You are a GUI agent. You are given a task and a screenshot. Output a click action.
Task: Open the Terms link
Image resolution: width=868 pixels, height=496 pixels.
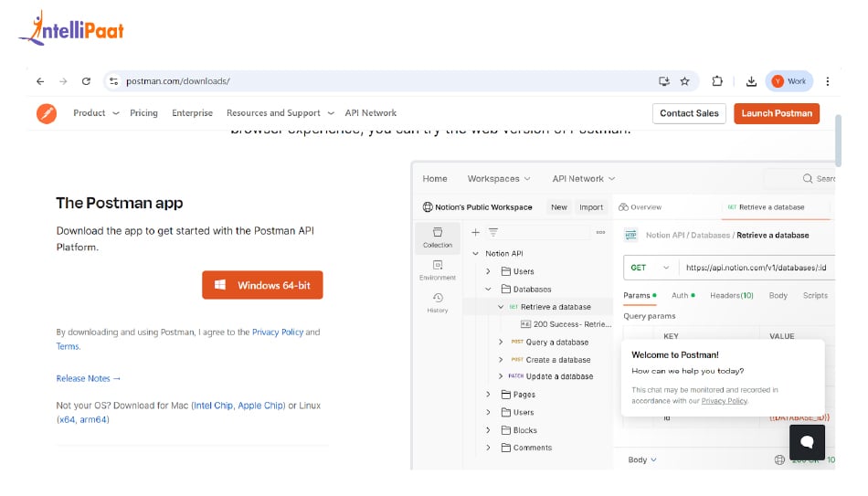click(68, 346)
